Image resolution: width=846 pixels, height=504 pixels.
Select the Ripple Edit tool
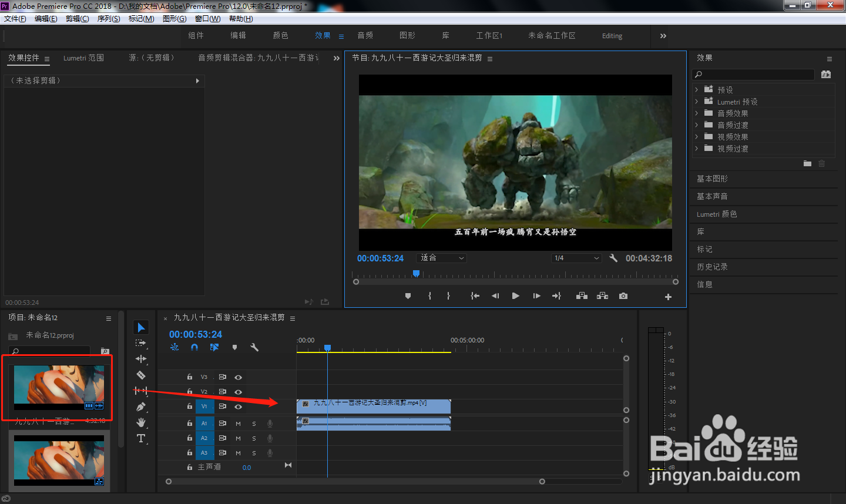(140, 359)
